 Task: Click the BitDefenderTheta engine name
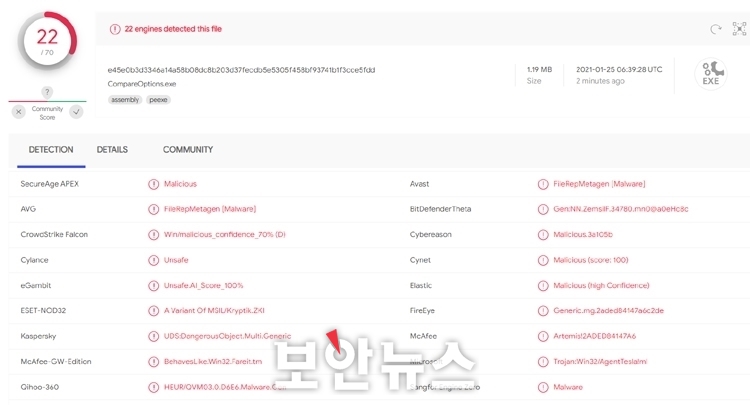click(x=441, y=209)
